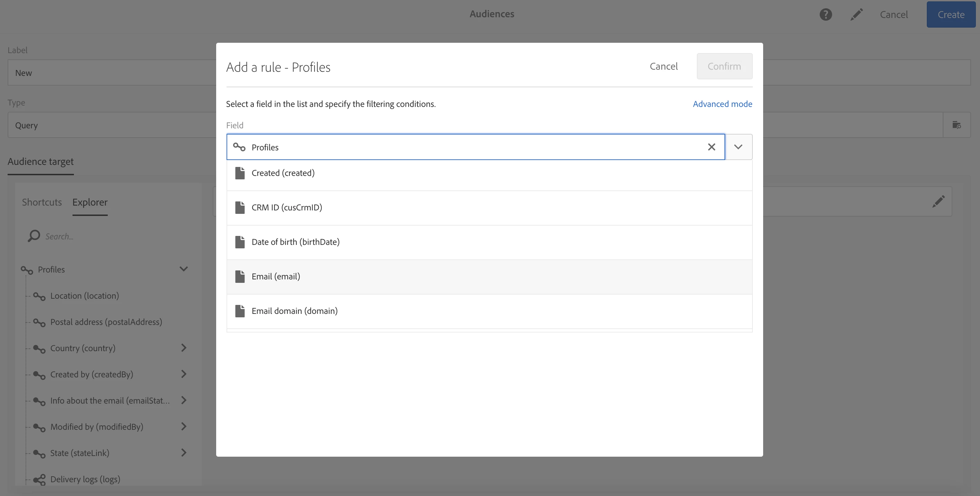Image resolution: width=980 pixels, height=496 pixels.
Task: Open the Field dropdown arrow
Action: (x=738, y=147)
